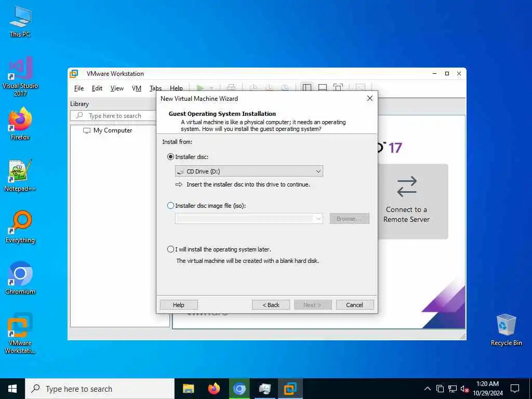The height and width of the screenshot is (399, 532).
Task: Show hidden system tray icons chevron
Action: click(x=428, y=389)
